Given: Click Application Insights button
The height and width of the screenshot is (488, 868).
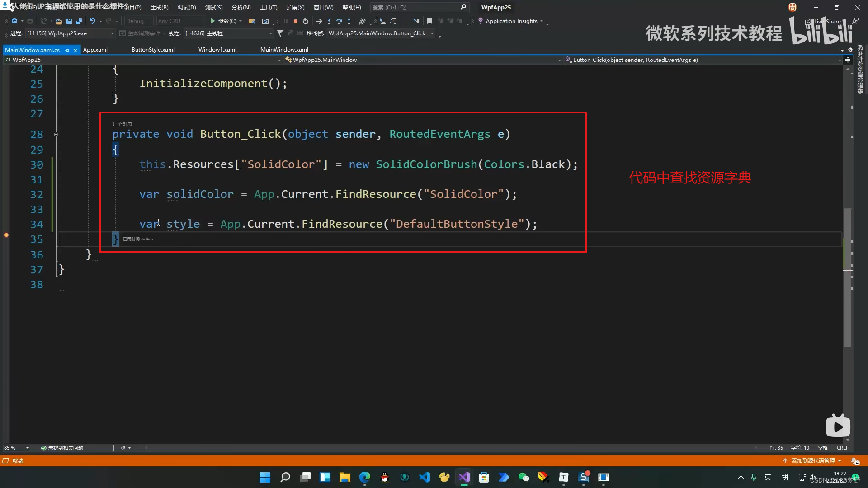Looking at the screenshot, I should tap(511, 21).
